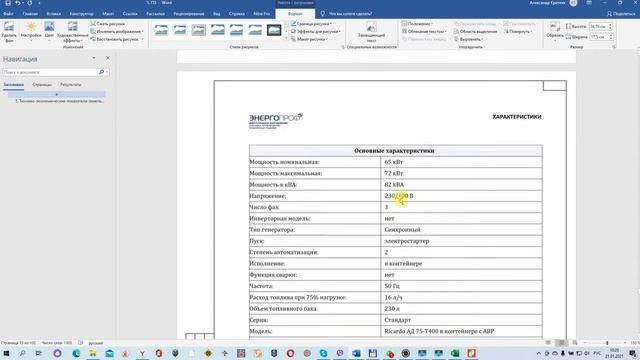Click the Share (Поделиться) button
640x360 pixels.
pyautogui.click(x=621, y=13)
